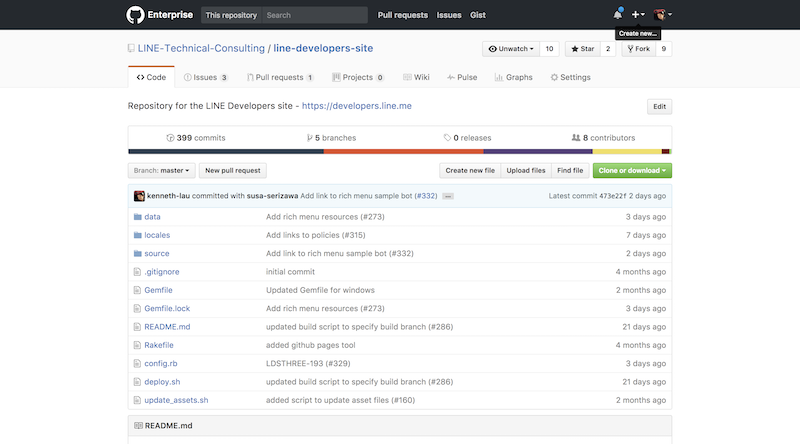The width and height of the screenshot is (800, 444).
Task: Open the Branch: master dropdown
Action: pyautogui.click(x=161, y=170)
